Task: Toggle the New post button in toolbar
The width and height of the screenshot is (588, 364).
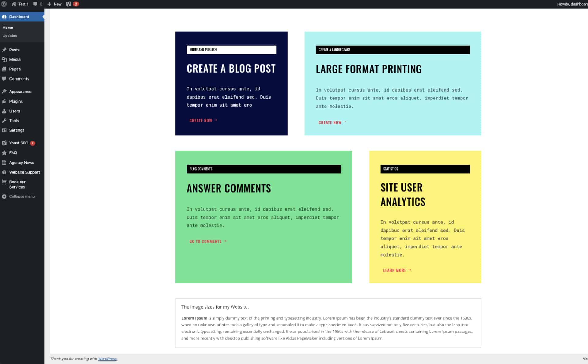Action: [x=55, y=4]
